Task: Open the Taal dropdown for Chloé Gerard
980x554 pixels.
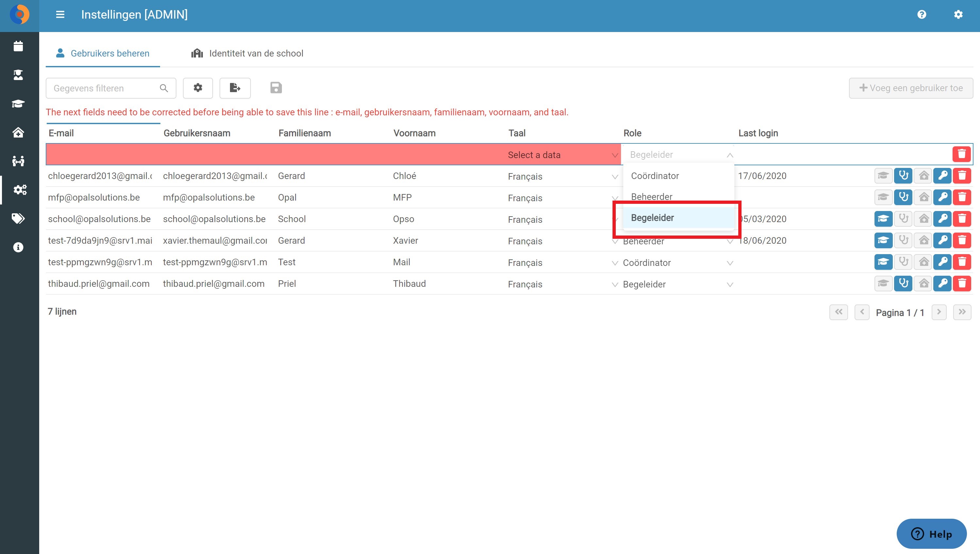Action: click(x=563, y=176)
